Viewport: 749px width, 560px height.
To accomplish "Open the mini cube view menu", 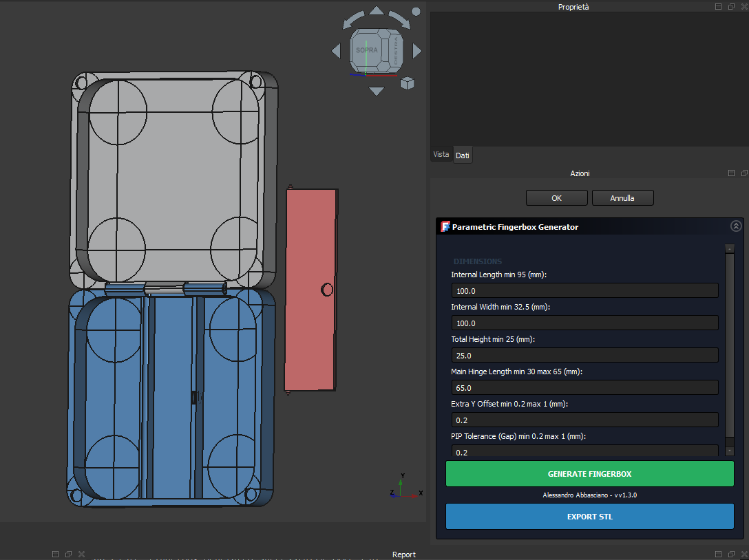I will point(408,83).
